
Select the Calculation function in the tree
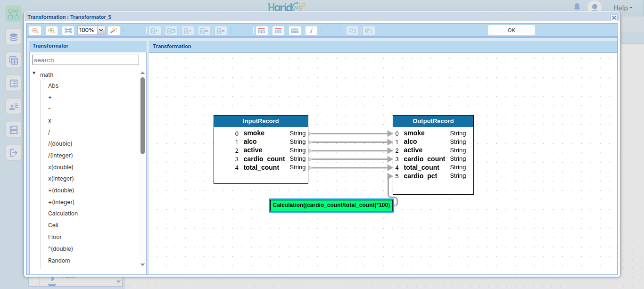[63, 214]
